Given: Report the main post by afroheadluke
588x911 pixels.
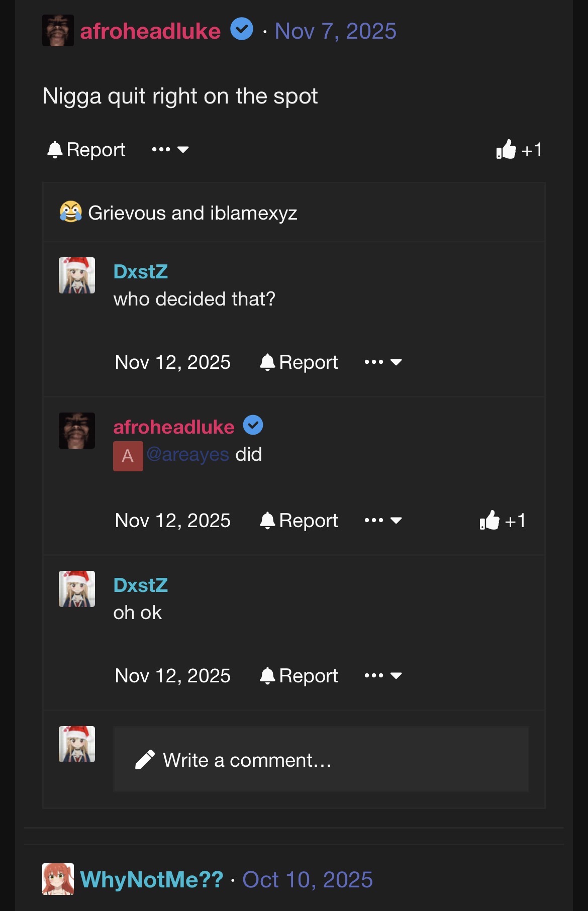Looking at the screenshot, I should (86, 149).
